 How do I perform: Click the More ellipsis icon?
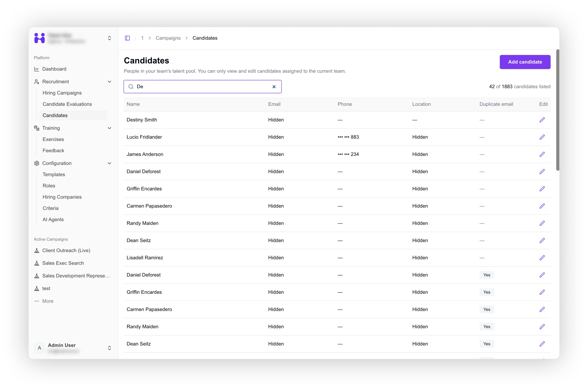point(37,301)
